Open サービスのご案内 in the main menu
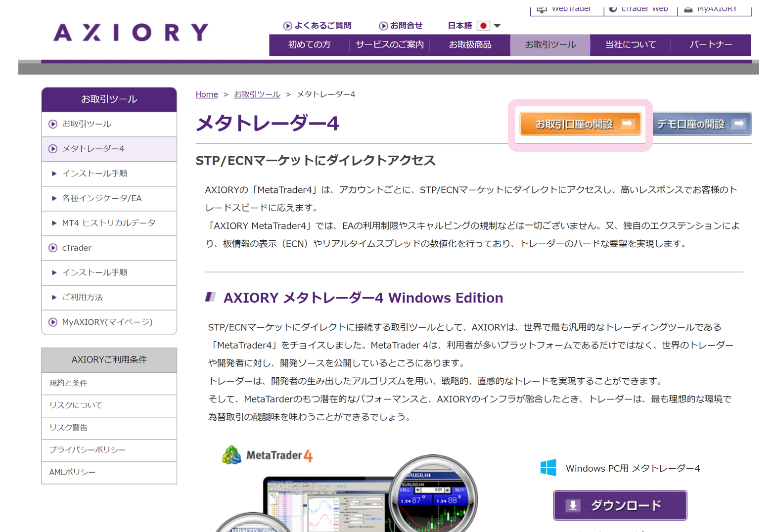Viewport: 774px width, 532px height. [x=389, y=44]
